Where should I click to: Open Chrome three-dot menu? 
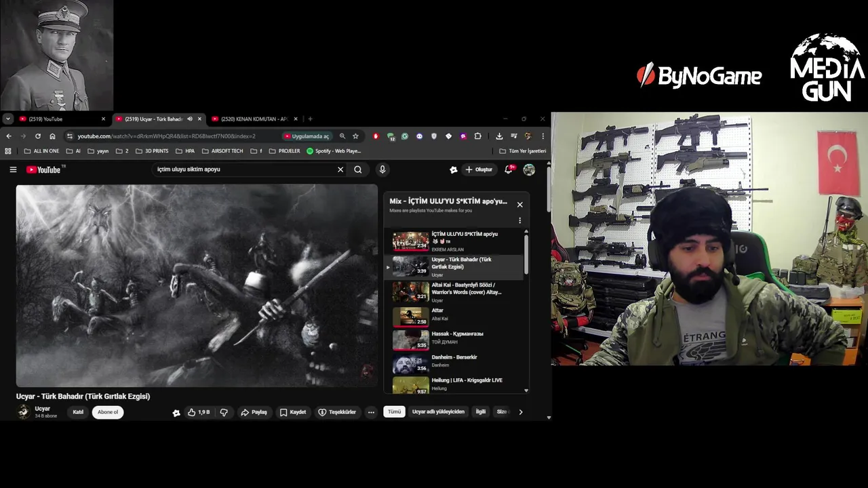click(542, 136)
